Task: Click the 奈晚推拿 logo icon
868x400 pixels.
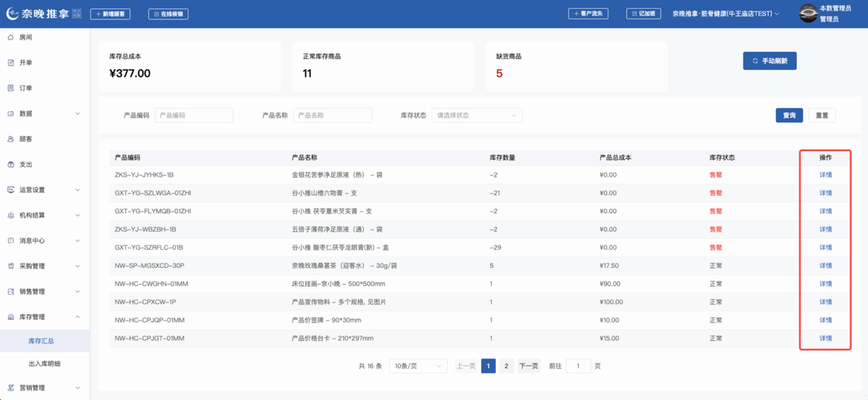Action: click(12, 13)
